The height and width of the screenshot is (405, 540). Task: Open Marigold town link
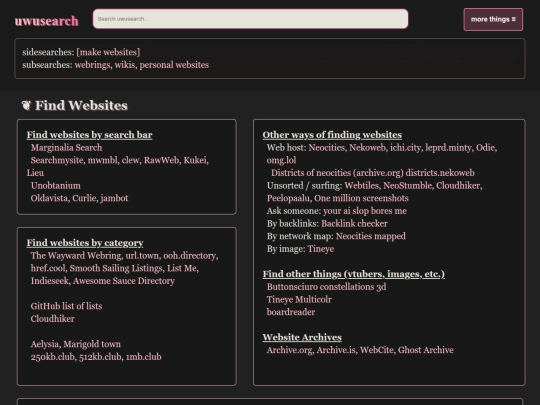pyautogui.click(x=92, y=344)
